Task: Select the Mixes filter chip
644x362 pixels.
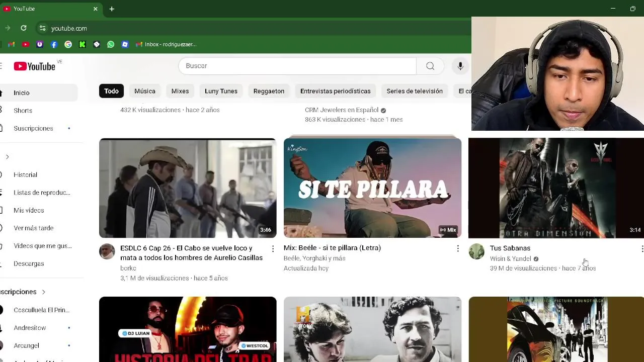Action: (x=180, y=91)
